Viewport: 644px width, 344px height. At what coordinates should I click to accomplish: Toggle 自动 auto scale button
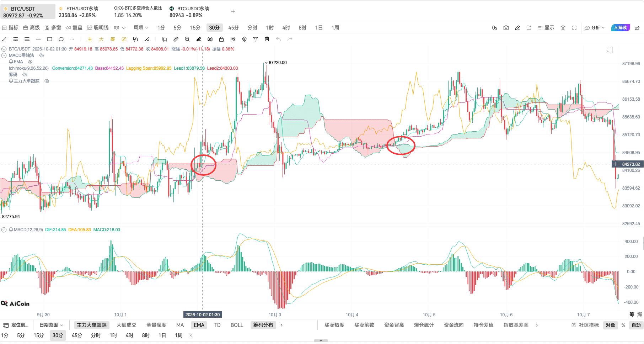pyautogui.click(x=636, y=325)
